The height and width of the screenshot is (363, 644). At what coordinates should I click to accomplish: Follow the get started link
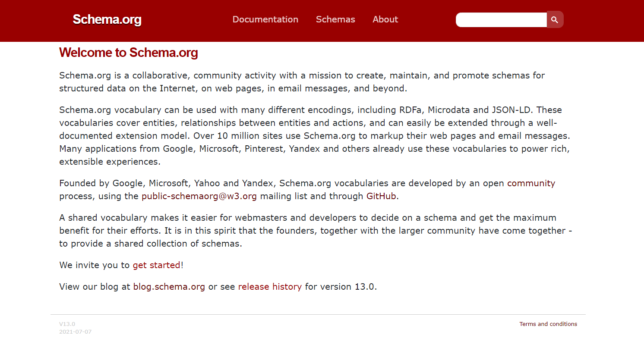156,265
